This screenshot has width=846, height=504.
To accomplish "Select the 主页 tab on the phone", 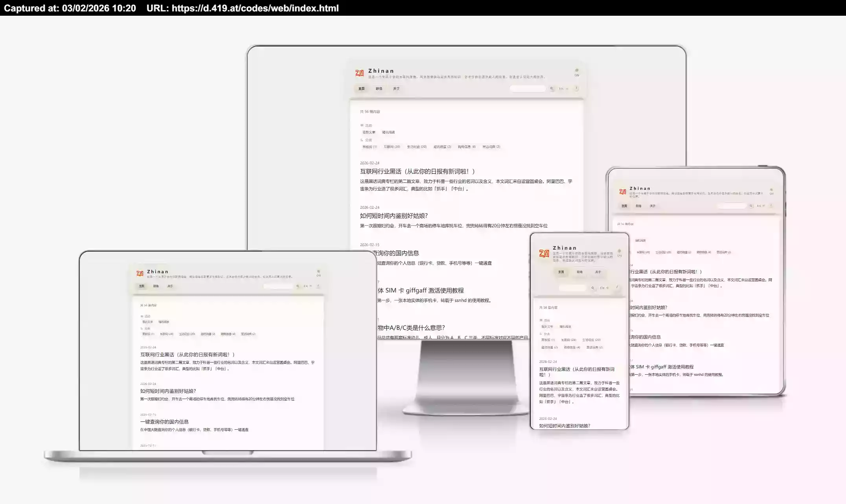I will (x=561, y=272).
